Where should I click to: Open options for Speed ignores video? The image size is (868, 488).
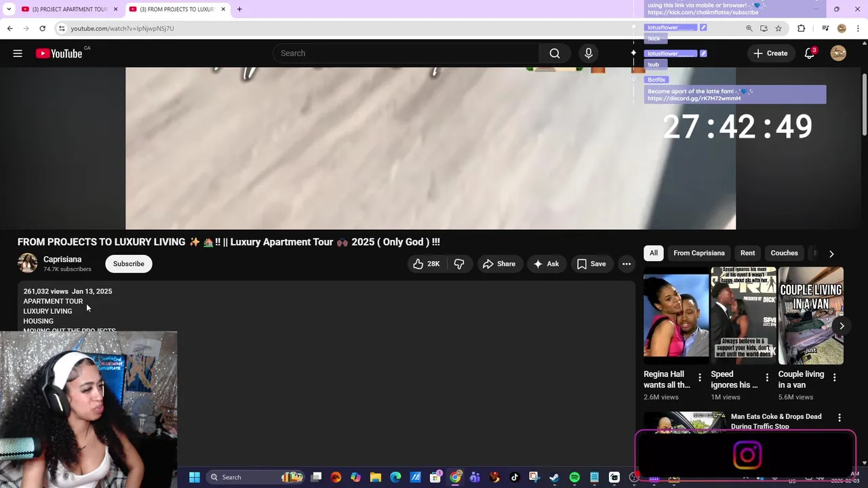[x=767, y=378]
